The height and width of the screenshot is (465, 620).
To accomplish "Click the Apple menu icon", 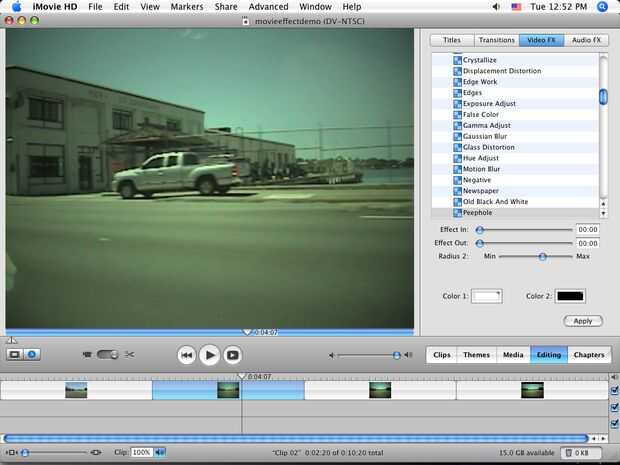I will (16, 7).
